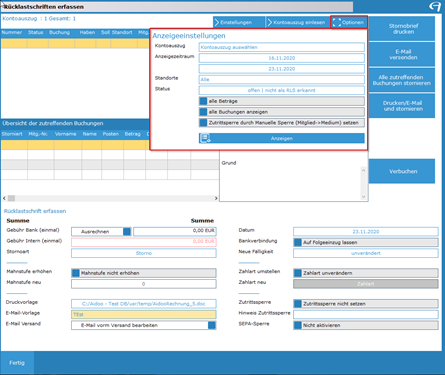Click the Storniert column header
Viewport: 445px width, 375px height.
[x=12, y=134]
